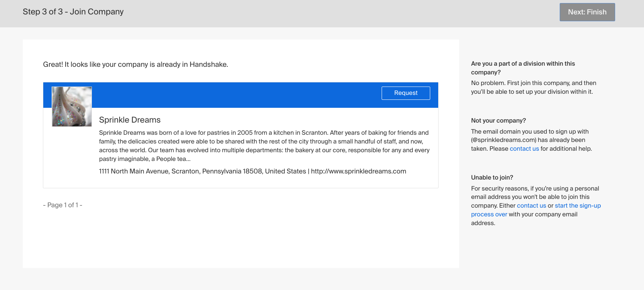Image resolution: width=644 pixels, height=290 pixels.
Task: Click the "Not your company?" heading
Action: click(499, 121)
